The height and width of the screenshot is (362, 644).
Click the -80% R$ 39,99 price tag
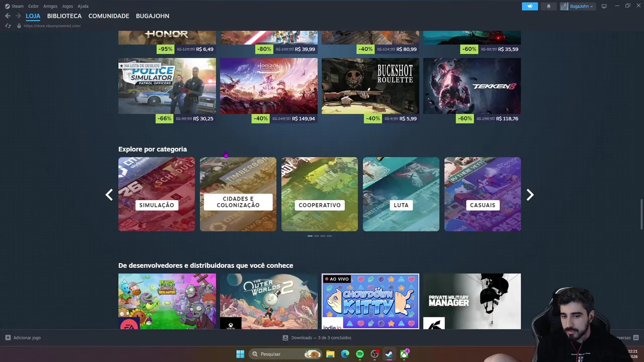pos(286,49)
